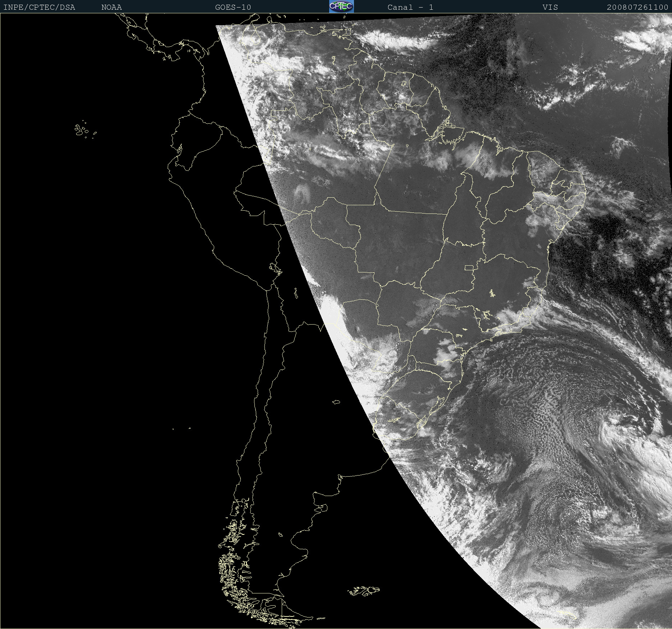Click the VIS label in header
Image resolution: width=672 pixels, height=629 pixels.
point(550,7)
